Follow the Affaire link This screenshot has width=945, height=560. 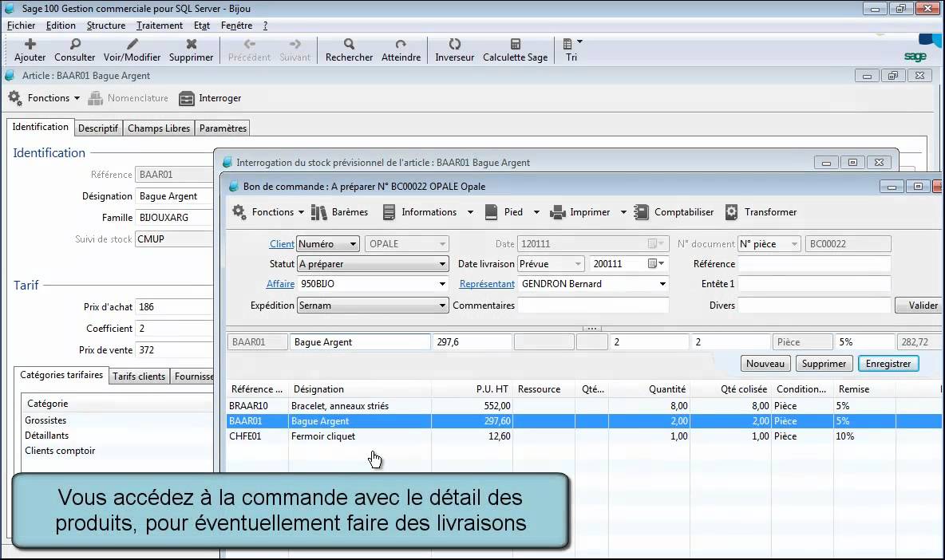point(280,284)
